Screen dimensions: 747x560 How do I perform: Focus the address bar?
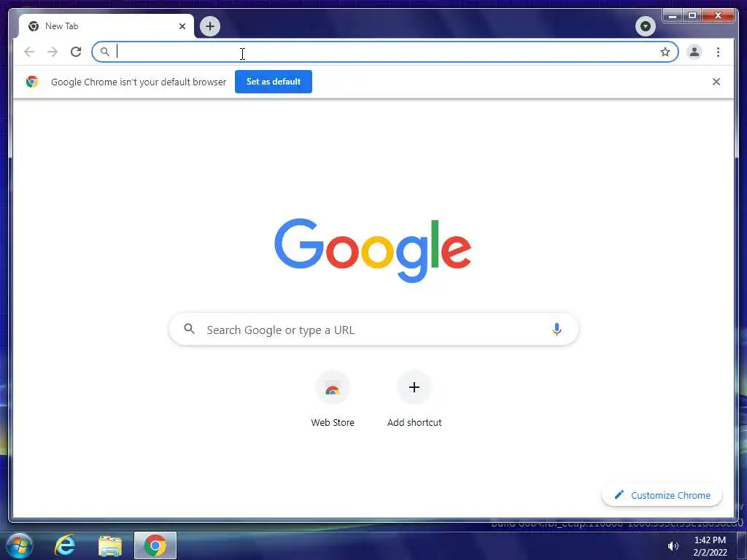pos(385,52)
